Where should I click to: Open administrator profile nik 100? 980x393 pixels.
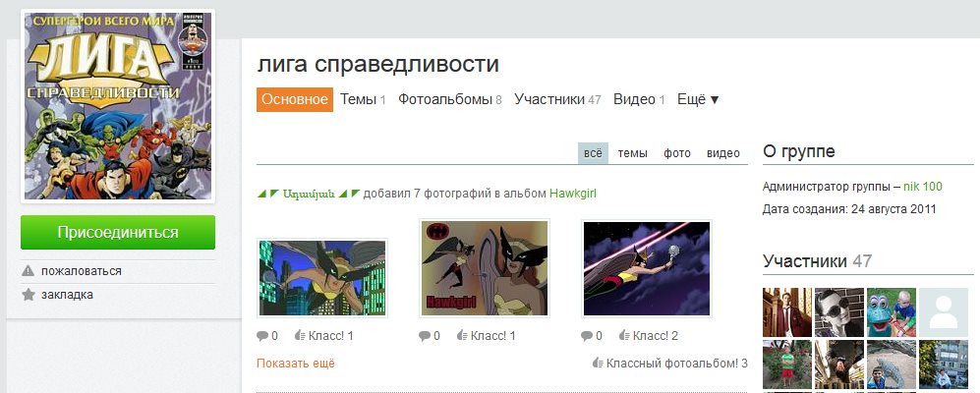tap(923, 187)
